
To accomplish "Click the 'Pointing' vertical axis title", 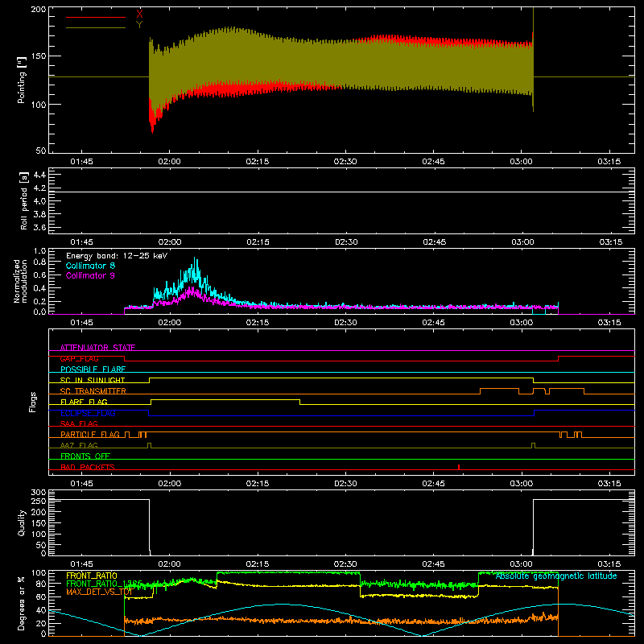I will [22, 80].
